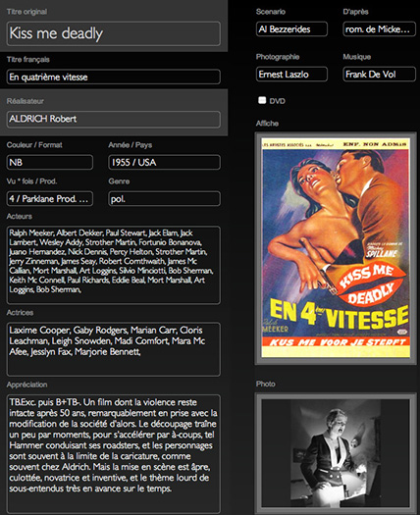Click the D'après field 'rom. de Micke…'

coord(379,29)
